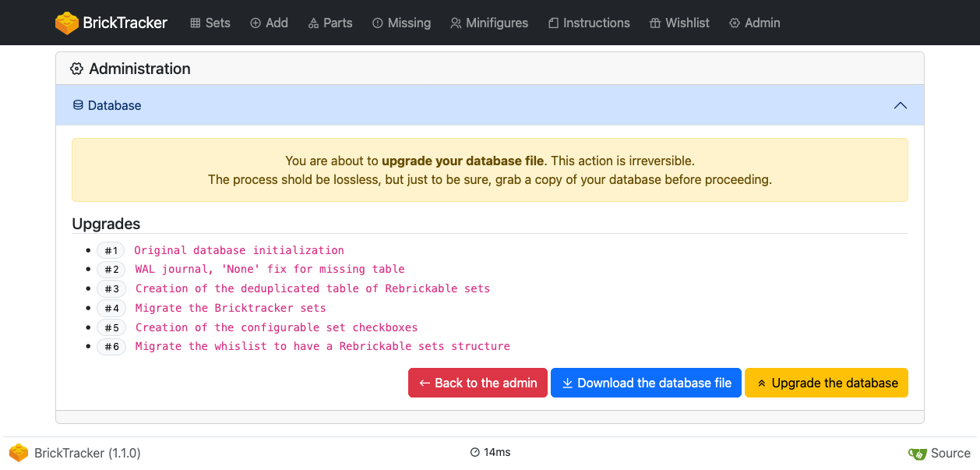Click the footer BrickTracker brick icon
The height and width of the screenshot is (470, 980).
click(x=19, y=453)
